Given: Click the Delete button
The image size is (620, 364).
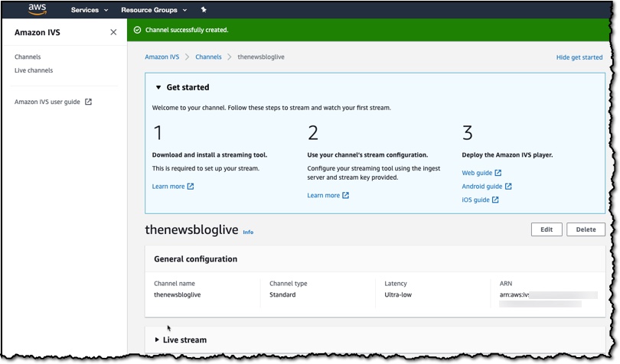Looking at the screenshot, I should 586,229.
